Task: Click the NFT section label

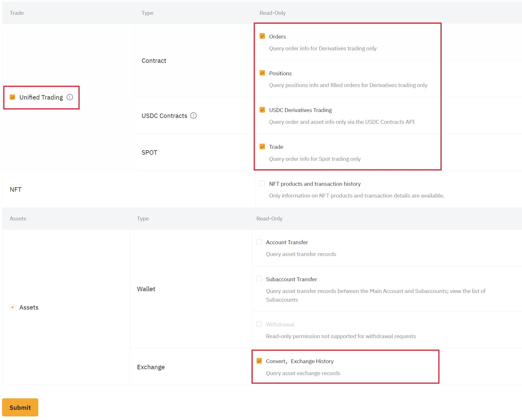Action: point(16,189)
